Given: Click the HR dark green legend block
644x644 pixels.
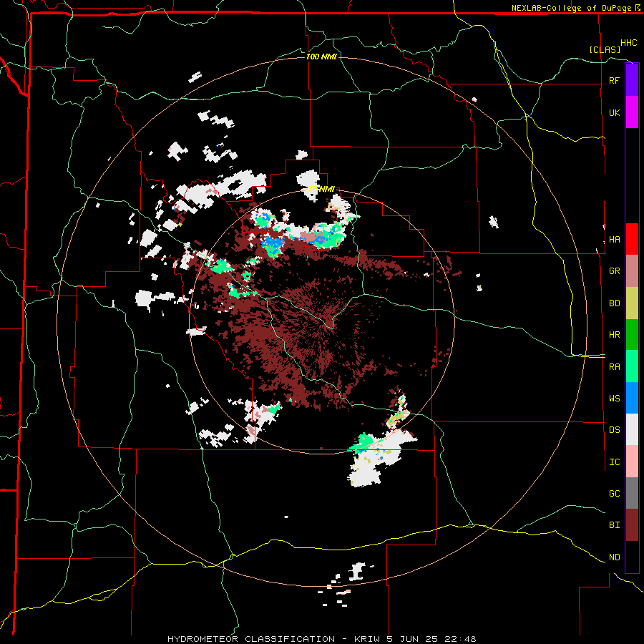Looking at the screenshot, I should click(632, 334).
